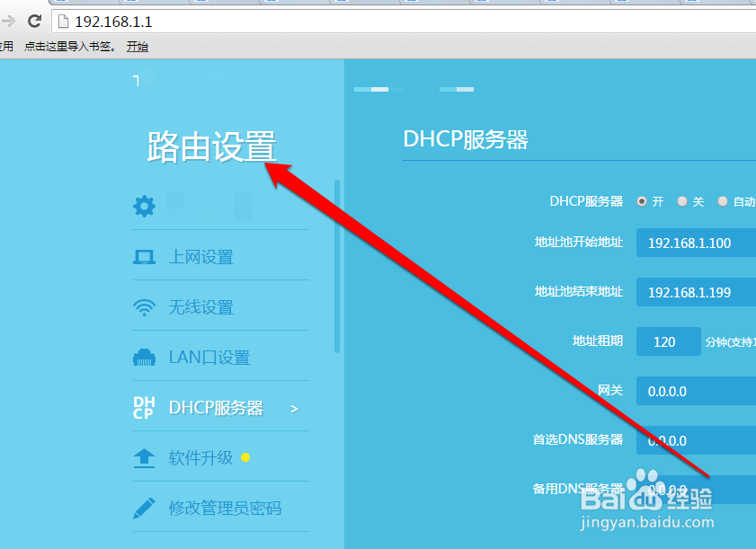Click the DHCP icon in sidebar

click(x=144, y=408)
